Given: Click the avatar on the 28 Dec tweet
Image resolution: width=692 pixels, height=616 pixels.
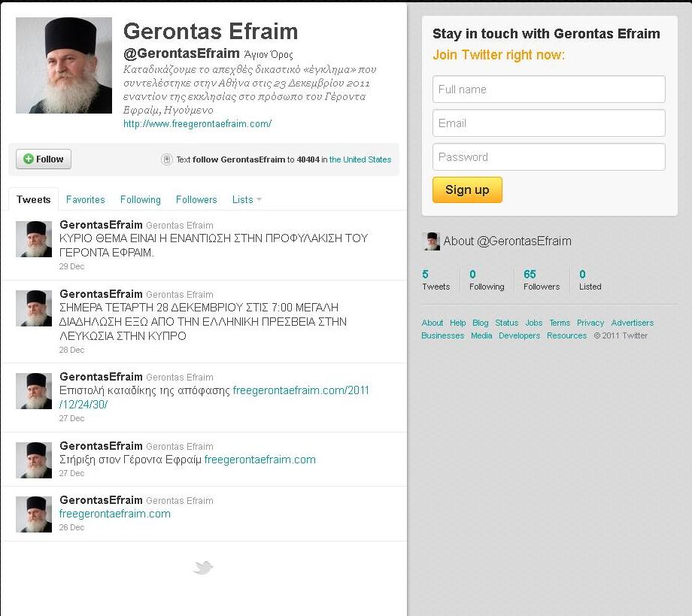Looking at the screenshot, I should click(x=34, y=308).
